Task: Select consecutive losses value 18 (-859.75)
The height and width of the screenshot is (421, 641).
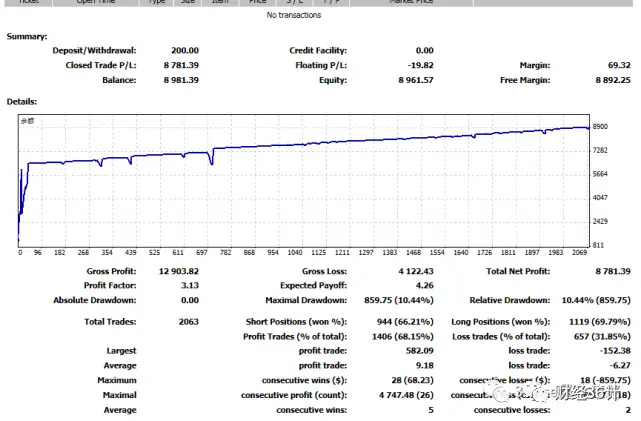Action: tap(605, 381)
